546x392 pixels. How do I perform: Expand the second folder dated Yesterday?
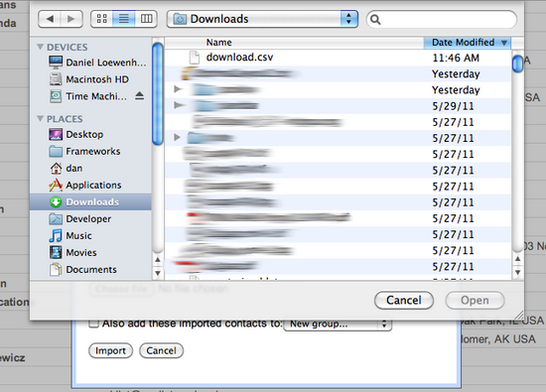(178, 89)
